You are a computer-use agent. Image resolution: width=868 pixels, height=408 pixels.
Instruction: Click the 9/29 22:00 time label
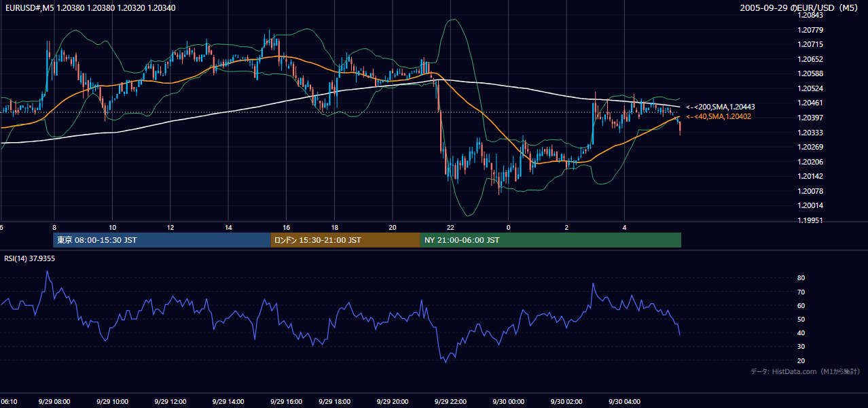coord(450,401)
